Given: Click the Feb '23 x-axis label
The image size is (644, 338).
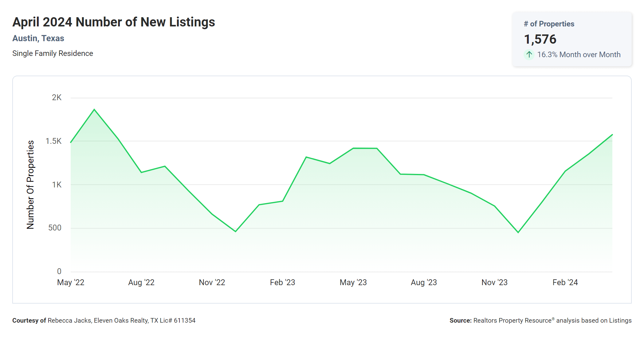Looking at the screenshot, I should pos(282,282).
